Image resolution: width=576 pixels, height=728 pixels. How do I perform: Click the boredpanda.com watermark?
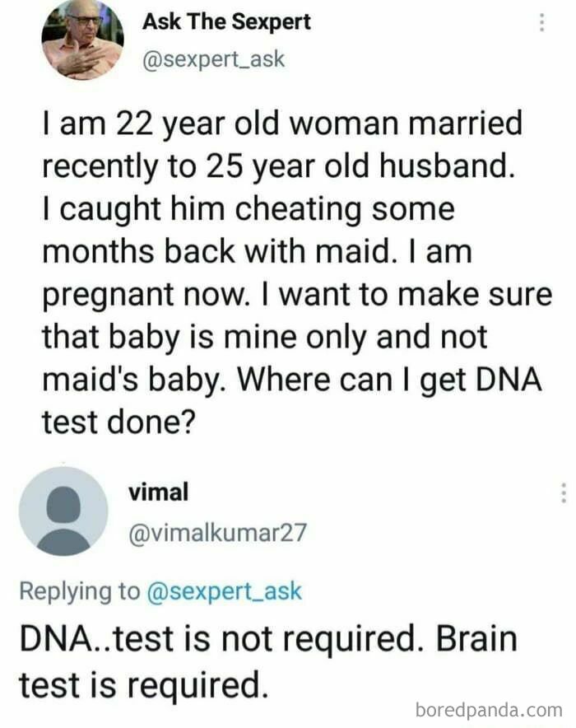488,709
